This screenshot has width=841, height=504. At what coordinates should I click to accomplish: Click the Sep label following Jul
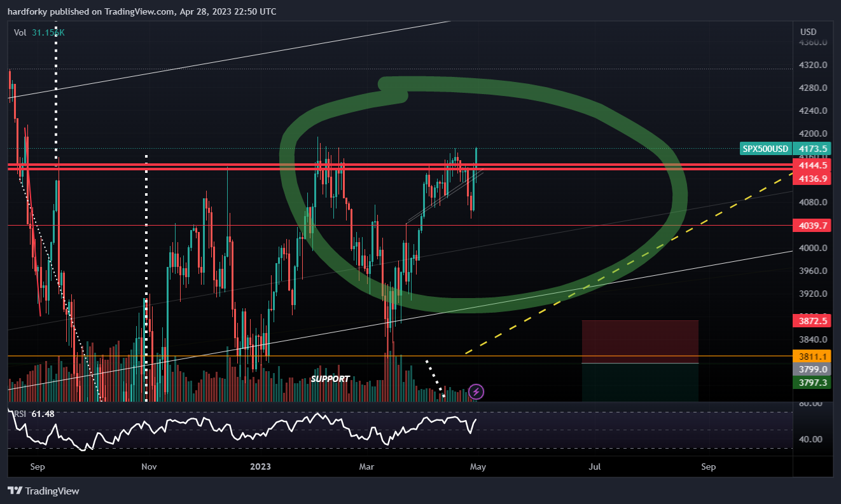coord(708,467)
